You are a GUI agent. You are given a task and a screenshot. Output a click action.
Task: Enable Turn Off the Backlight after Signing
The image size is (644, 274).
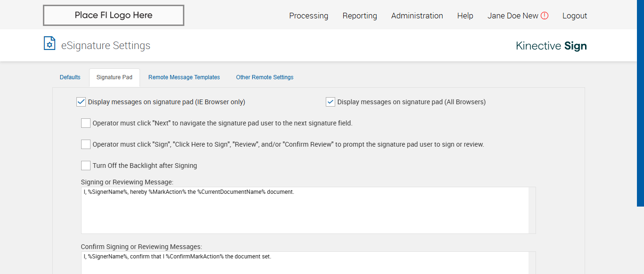tap(86, 166)
